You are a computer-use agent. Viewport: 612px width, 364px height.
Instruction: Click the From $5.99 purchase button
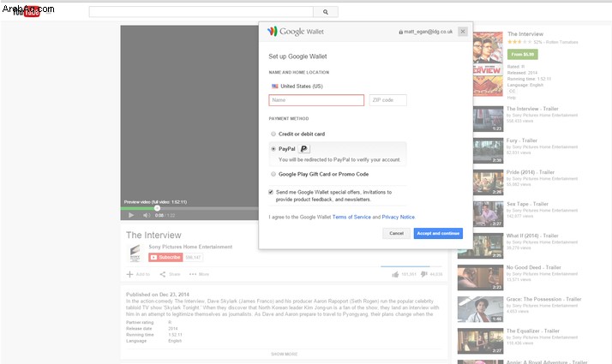click(x=523, y=54)
